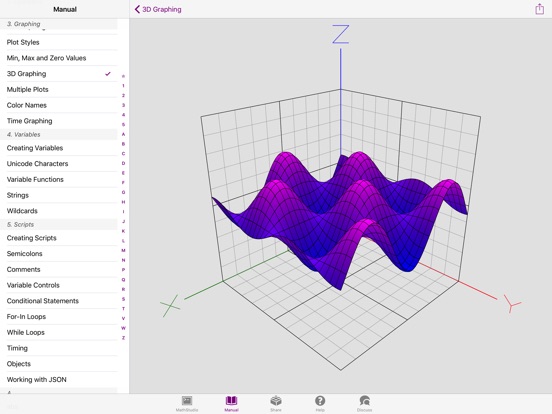Viewport: 552px width, 414px height.
Task: Open the MathStudio tab icon
Action: pyautogui.click(x=187, y=403)
